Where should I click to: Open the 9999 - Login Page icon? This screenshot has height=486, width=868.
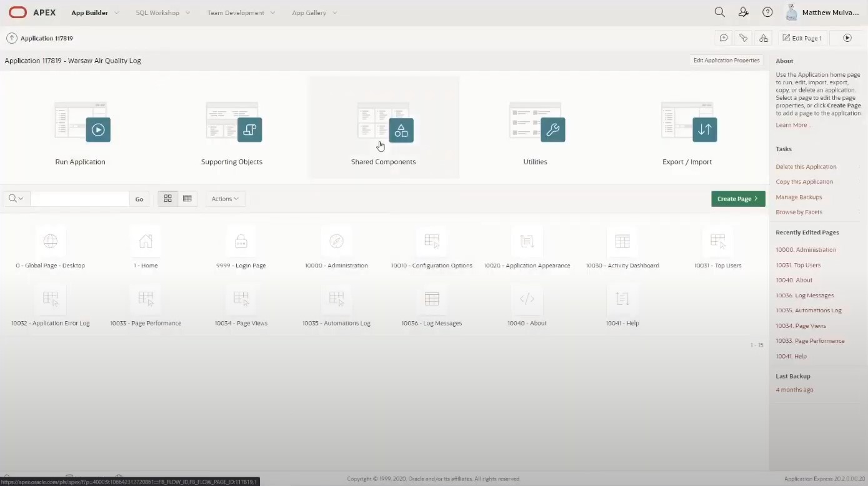click(x=241, y=241)
